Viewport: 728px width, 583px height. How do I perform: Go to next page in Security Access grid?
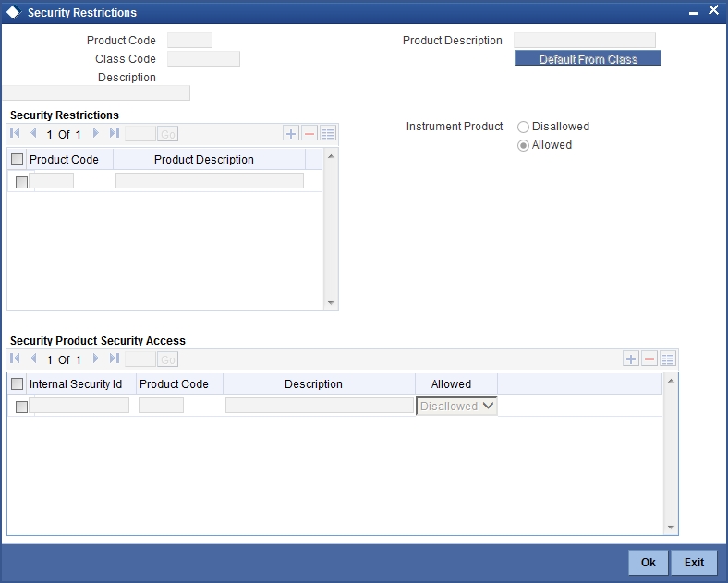coord(96,358)
